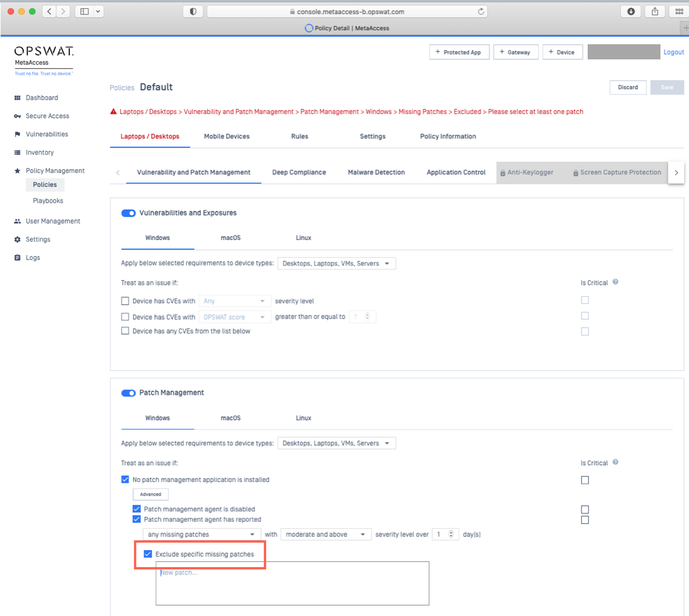The width and height of the screenshot is (689, 616).
Task: Open the Policy Information tab
Action: point(448,137)
